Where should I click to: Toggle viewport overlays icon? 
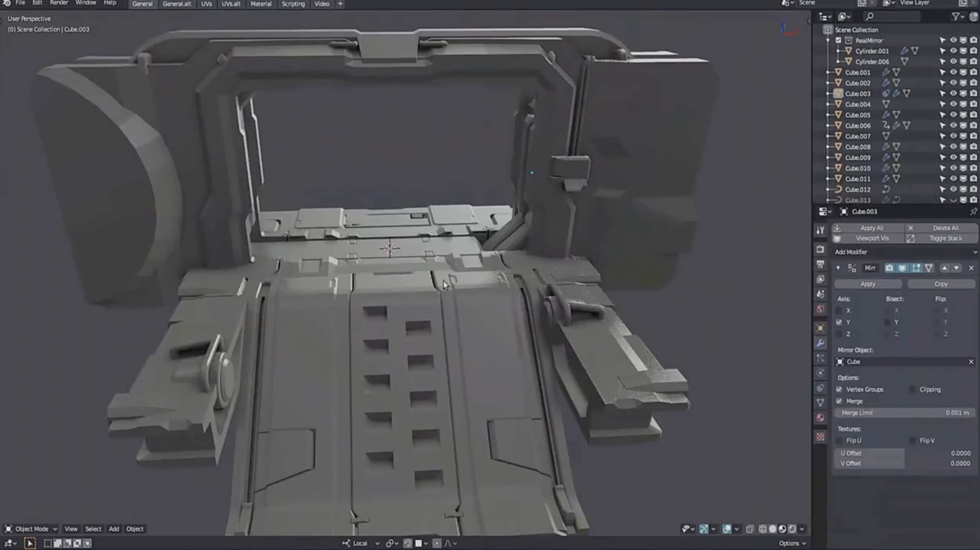pyautogui.click(x=727, y=529)
